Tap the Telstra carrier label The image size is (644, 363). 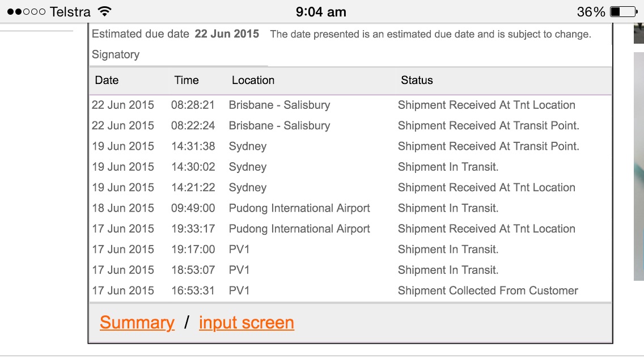70,12
